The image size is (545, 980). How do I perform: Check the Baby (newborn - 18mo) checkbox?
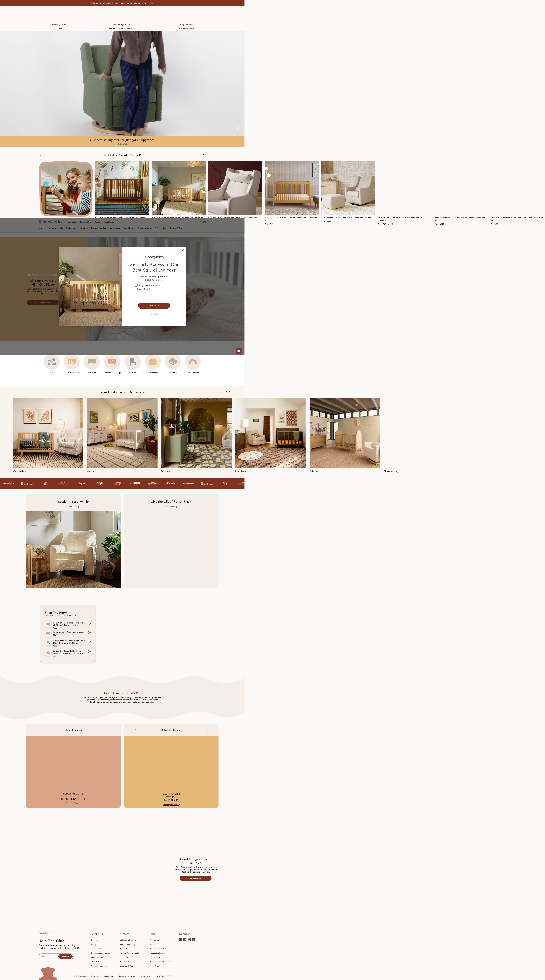(136, 285)
